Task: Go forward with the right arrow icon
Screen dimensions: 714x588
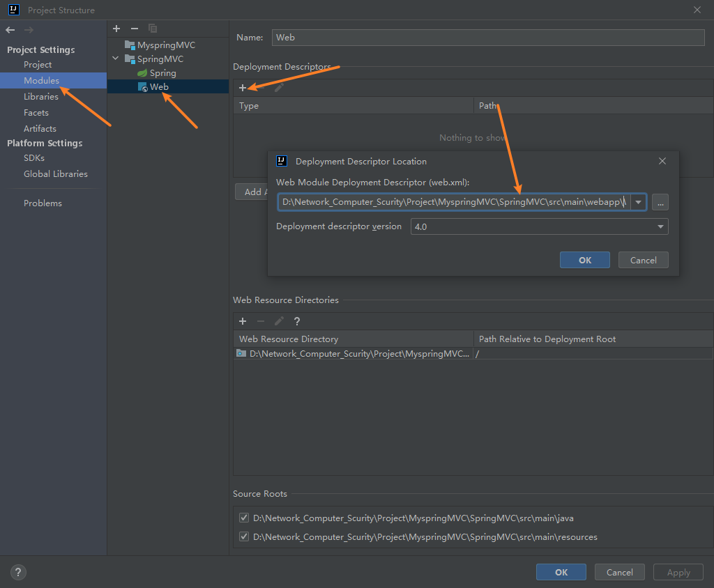Action: point(29,30)
